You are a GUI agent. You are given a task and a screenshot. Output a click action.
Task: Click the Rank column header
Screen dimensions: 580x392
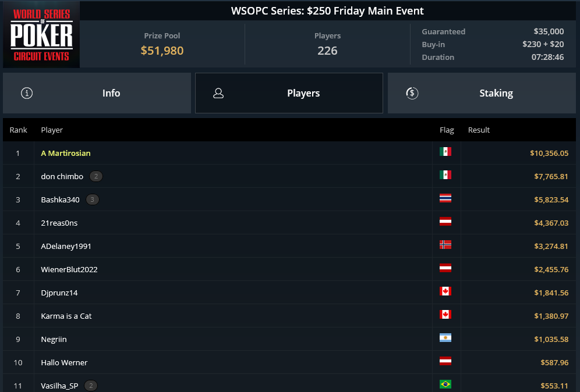pos(19,130)
